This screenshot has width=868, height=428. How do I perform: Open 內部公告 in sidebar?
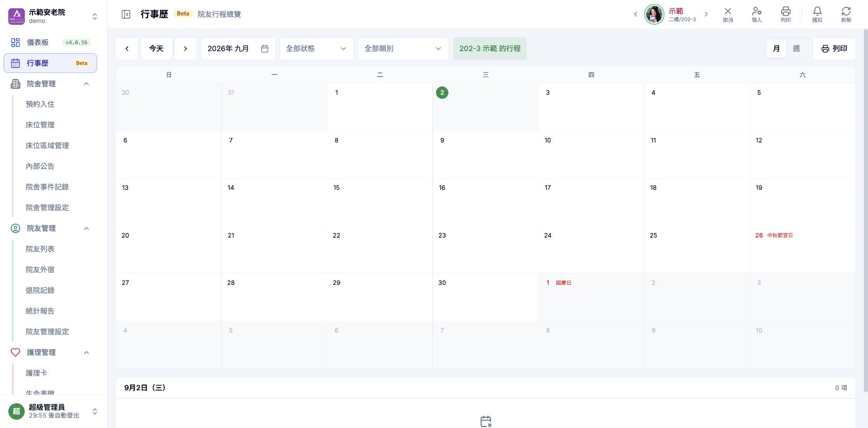click(x=40, y=166)
